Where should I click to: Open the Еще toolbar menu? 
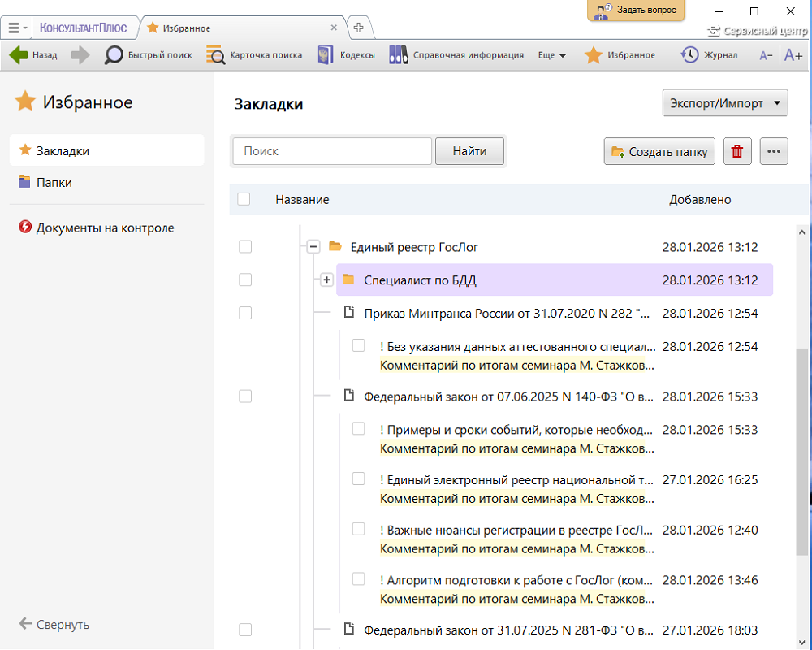pyautogui.click(x=552, y=55)
